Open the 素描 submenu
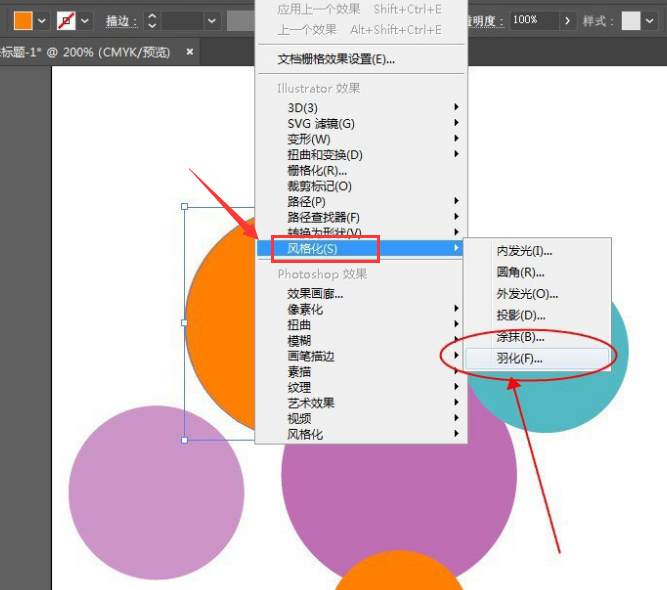 (362, 372)
